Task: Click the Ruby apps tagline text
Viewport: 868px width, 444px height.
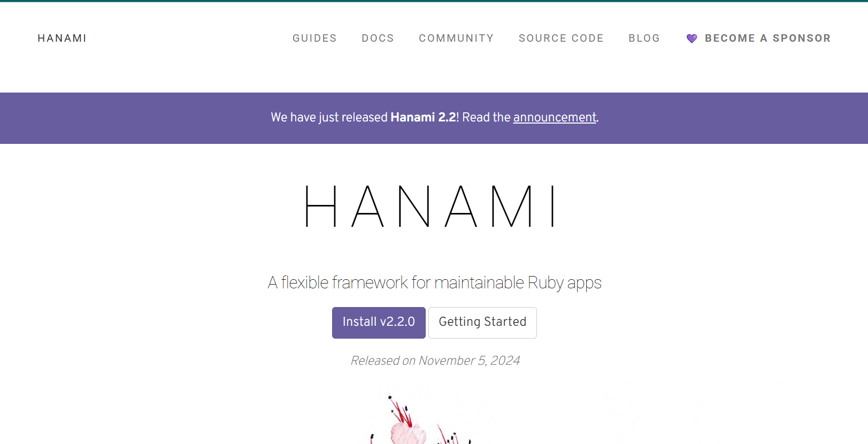Action: [434, 282]
